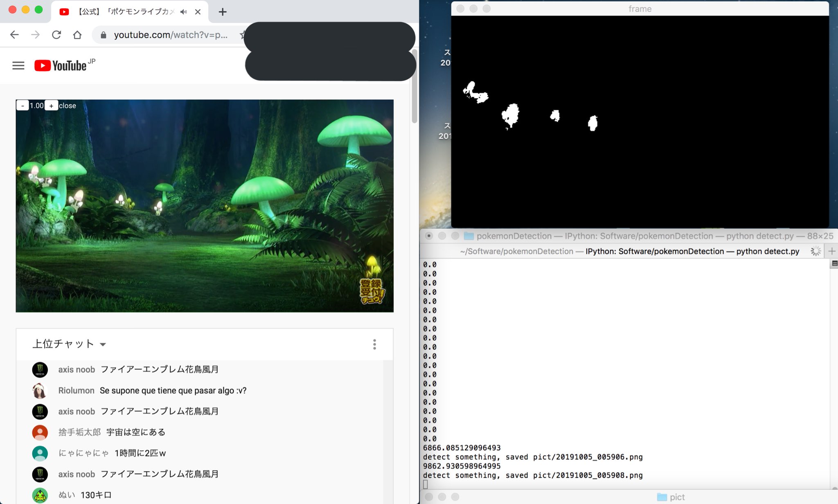Increase playback speed with plus button
The height and width of the screenshot is (504, 838).
point(51,106)
